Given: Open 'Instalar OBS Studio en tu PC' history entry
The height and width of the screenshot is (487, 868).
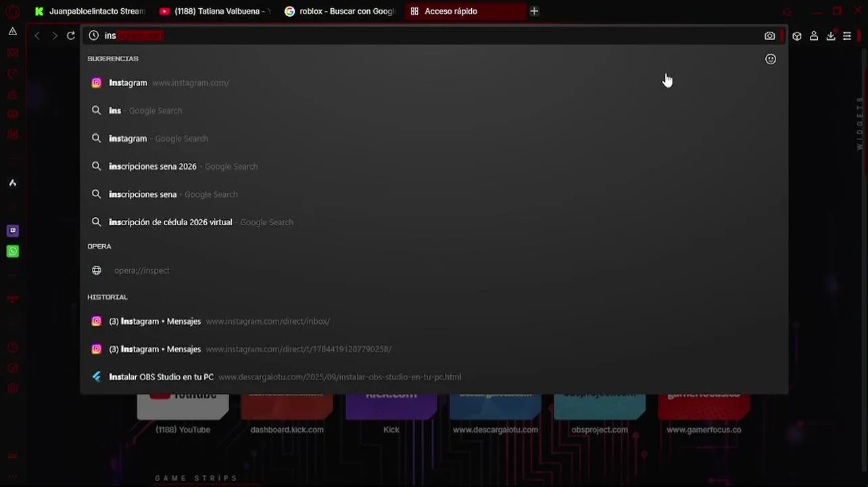Looking at the screenshot, I should (434, 377).
